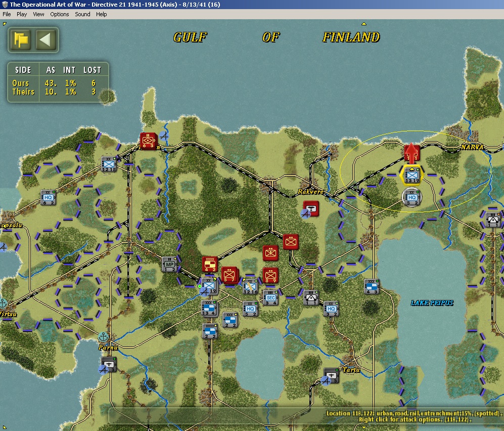Click the left-pointing back arrow button
This screenshot has width=504, height=431.
pyautogui.click(x=45, y=40)
